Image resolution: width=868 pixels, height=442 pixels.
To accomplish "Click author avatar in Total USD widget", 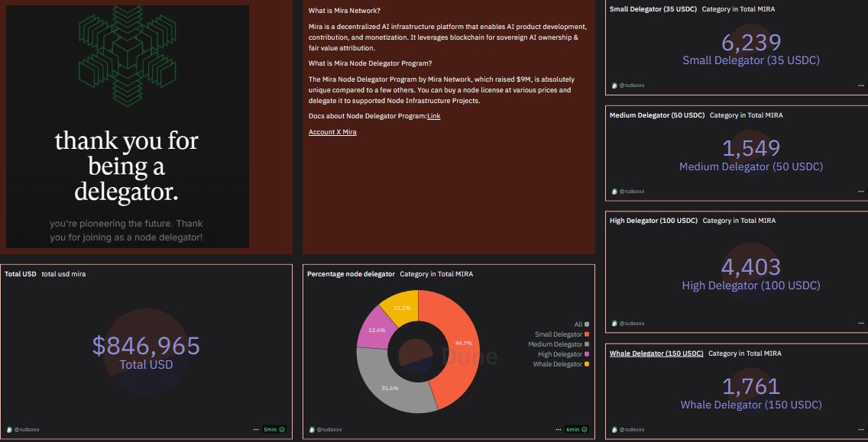I will pos(9,429).
